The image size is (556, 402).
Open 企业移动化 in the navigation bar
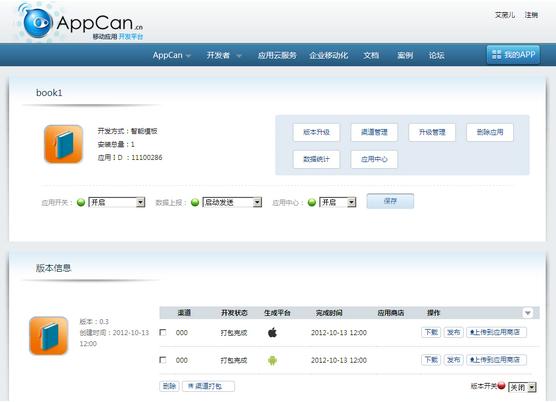(x=328, y=55)
